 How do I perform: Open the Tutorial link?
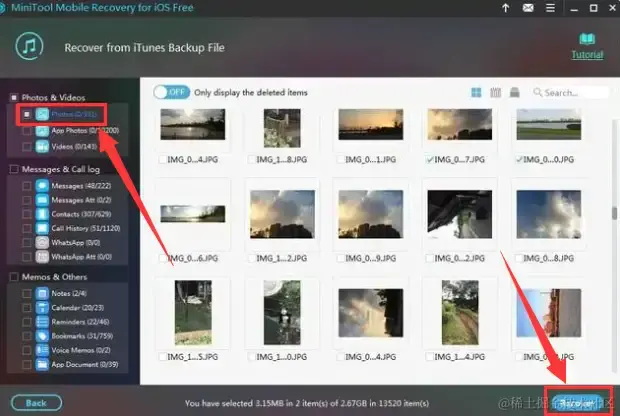pos(587,55)
